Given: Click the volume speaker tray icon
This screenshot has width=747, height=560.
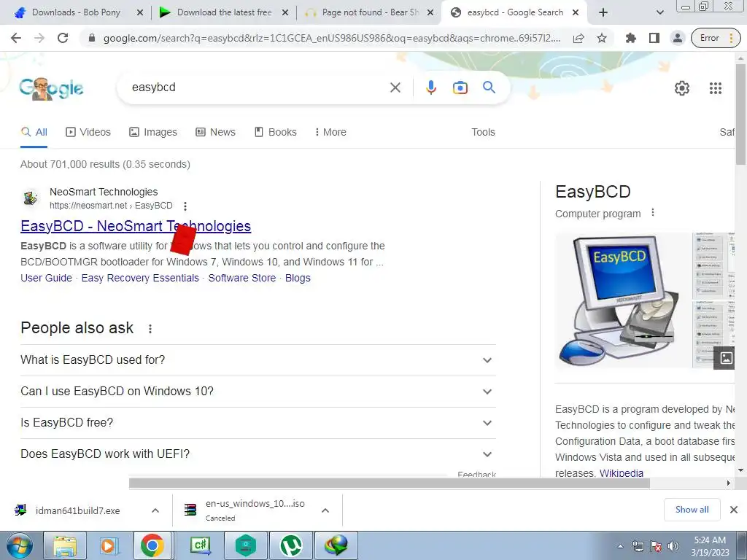Looking at the screenshot, I should [673, 546].
